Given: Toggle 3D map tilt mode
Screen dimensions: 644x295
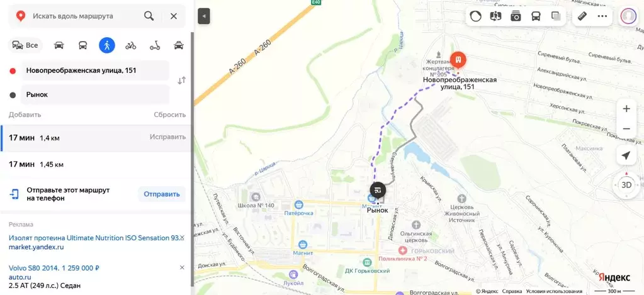Looking at the screenshot, I should [626, 185].
